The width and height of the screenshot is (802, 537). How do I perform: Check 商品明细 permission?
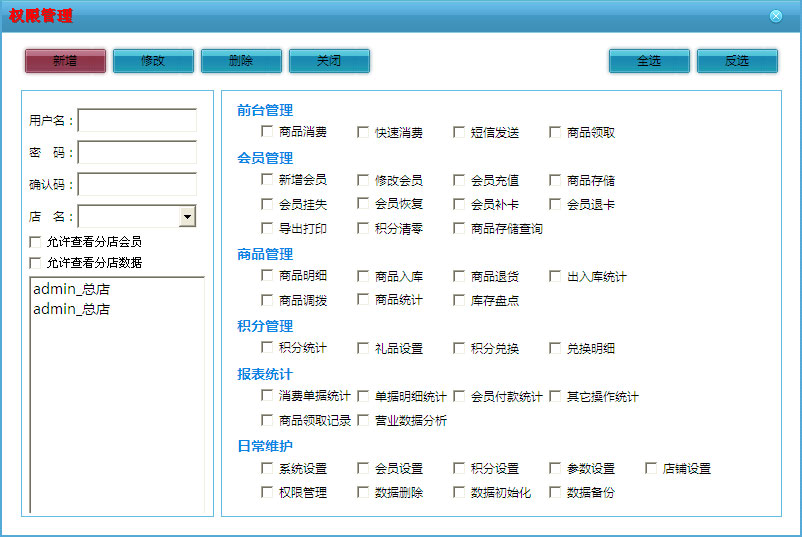pos(266,275)
